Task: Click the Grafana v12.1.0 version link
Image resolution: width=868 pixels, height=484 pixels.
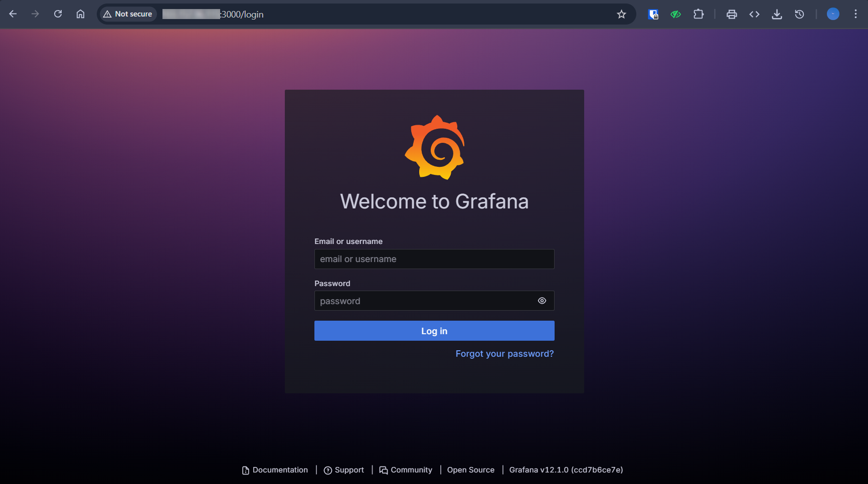Action: pyautogui.click(x=566, y=470)
